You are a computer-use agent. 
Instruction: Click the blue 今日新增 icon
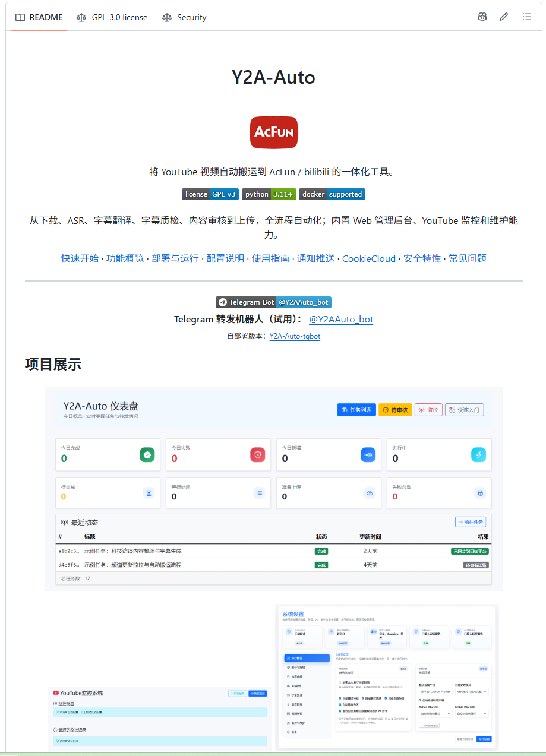(x=368, y=455)
